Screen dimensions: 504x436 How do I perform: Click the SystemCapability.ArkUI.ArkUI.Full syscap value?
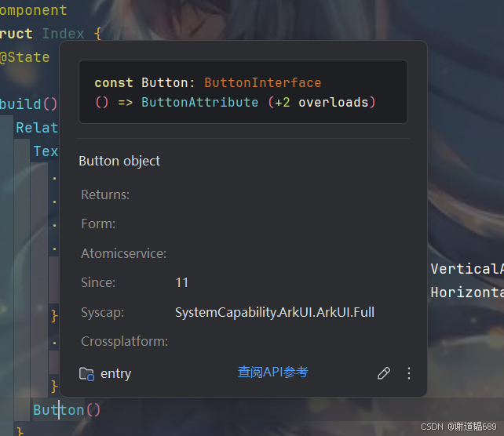pos(274,312)
